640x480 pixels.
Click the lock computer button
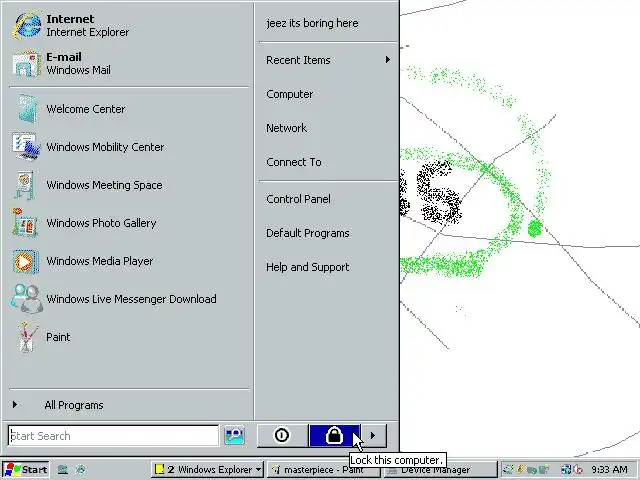(334, 435)
